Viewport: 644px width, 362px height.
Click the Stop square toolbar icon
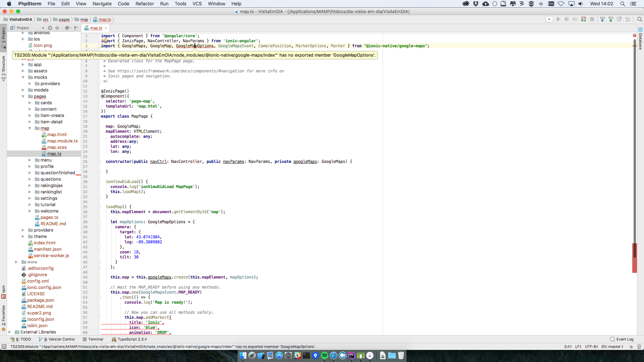592,19
